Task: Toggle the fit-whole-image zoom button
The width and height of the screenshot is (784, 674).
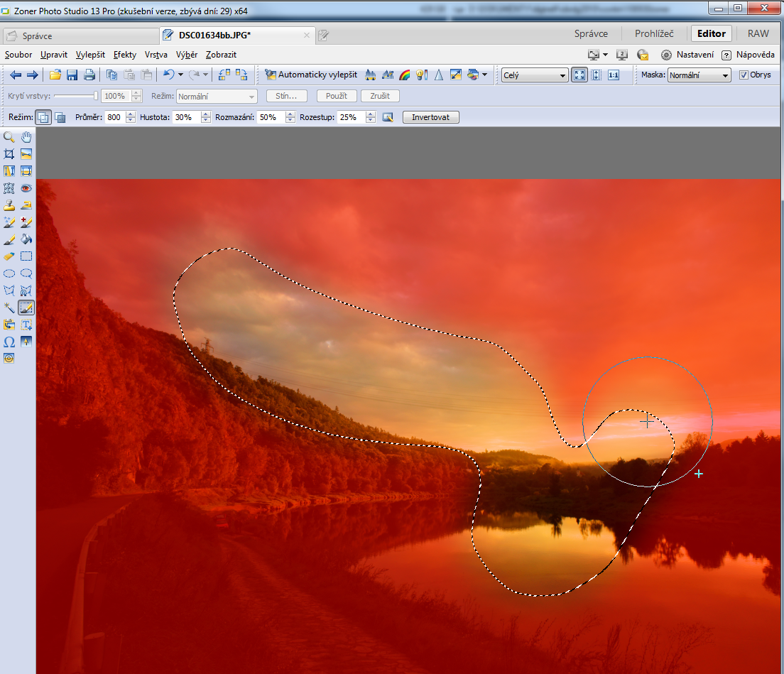Action: (579, 75)
